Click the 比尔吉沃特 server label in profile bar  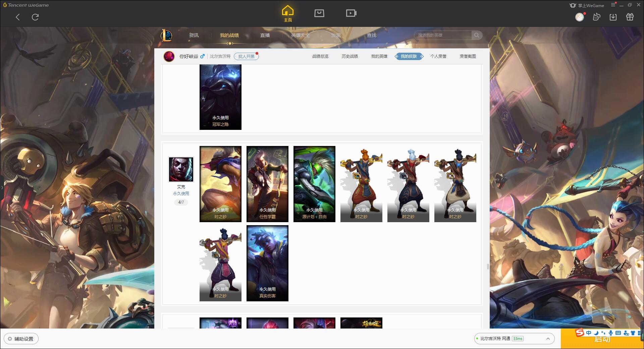pyautogui.click(x=220, y=56)
